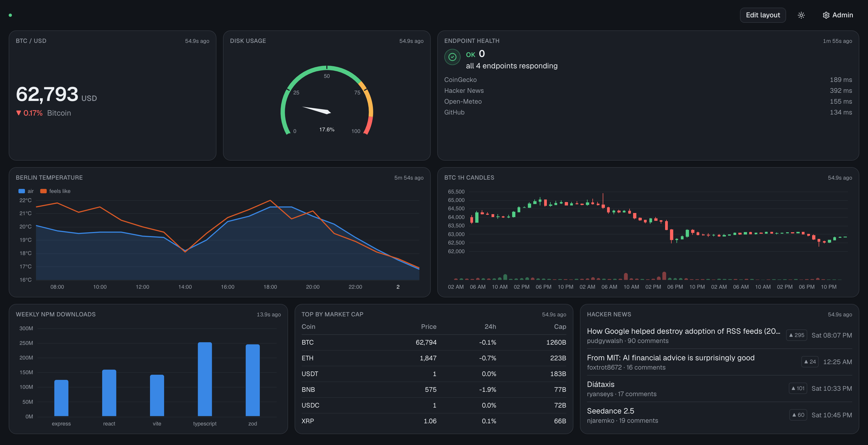
Task: Toggle light theme with sun icon
Action: pyautogui.click(x=801, y=15)
